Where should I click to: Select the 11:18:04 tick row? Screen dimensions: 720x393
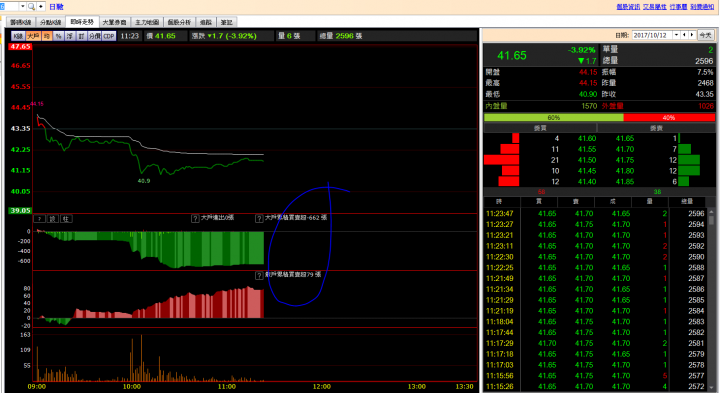point(596,321)
